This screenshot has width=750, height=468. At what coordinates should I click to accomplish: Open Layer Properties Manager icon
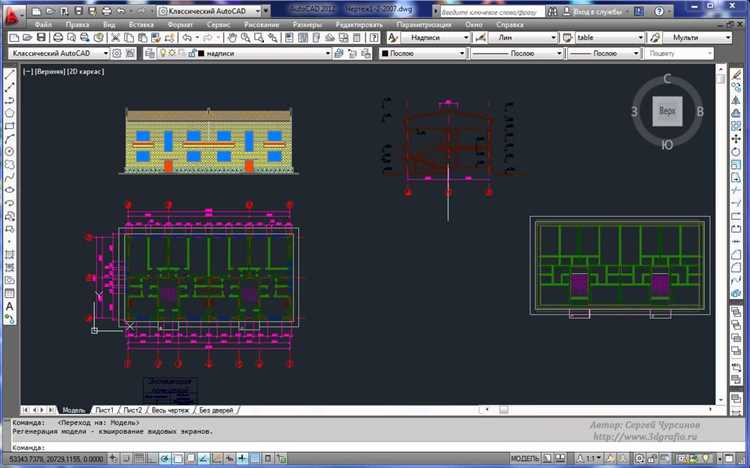(150, 54)
